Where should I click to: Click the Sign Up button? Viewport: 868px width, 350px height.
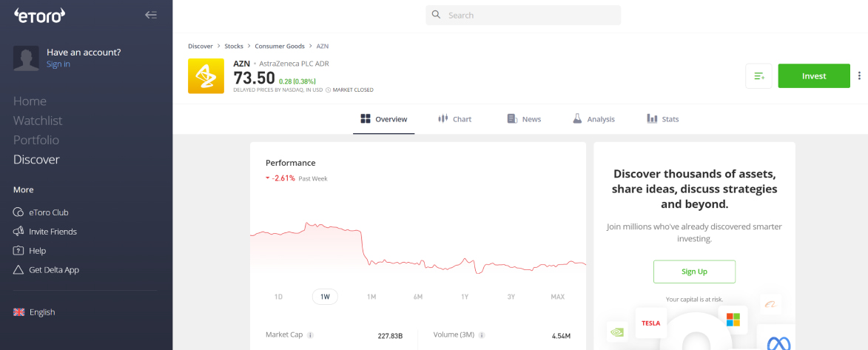click(694, 272)
